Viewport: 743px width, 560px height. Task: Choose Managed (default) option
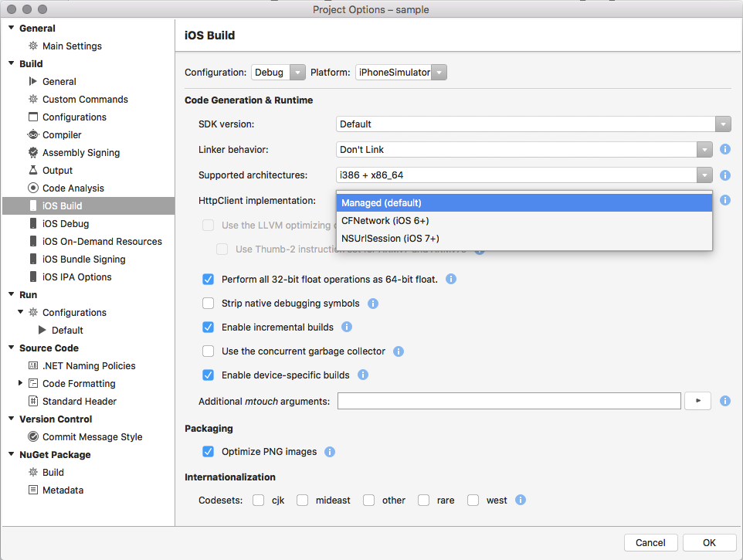[524, 203]
